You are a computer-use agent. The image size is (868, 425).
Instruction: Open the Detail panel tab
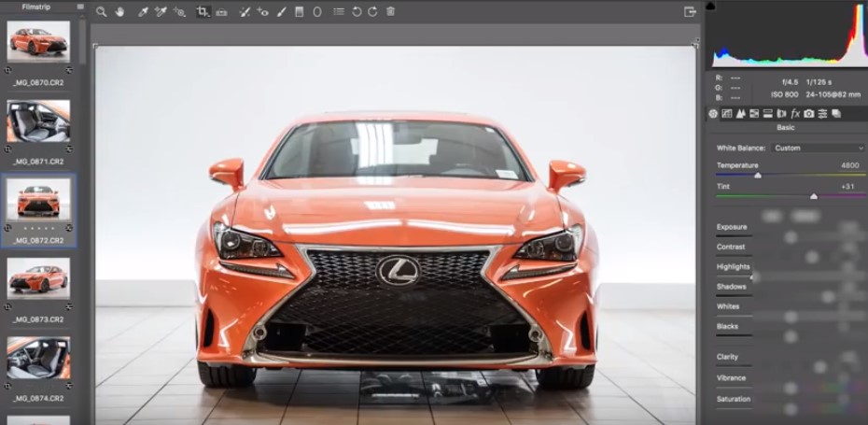click(741, 114)
